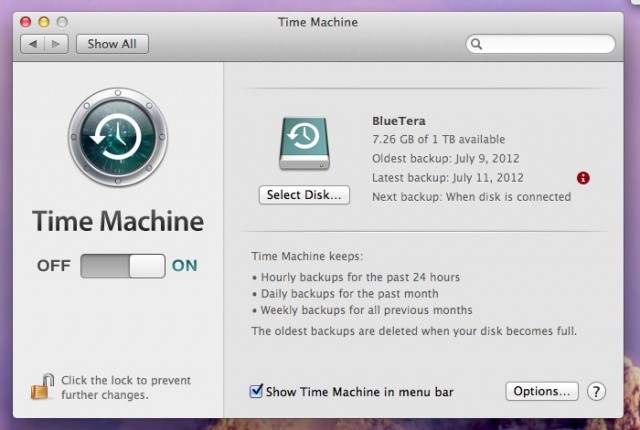Open the Select Disk... dialog
This screenshot has height=430, width=640.
pos(304,195)
